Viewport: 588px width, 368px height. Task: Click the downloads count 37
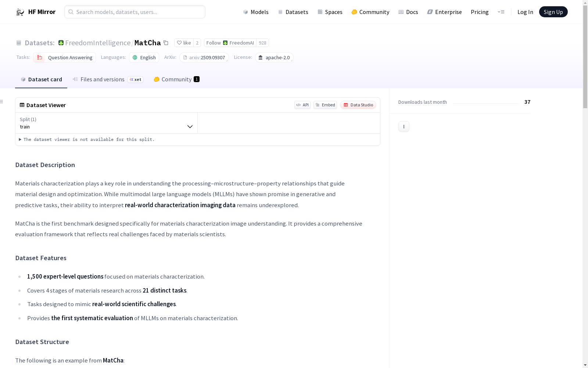[x=527, y=102]
